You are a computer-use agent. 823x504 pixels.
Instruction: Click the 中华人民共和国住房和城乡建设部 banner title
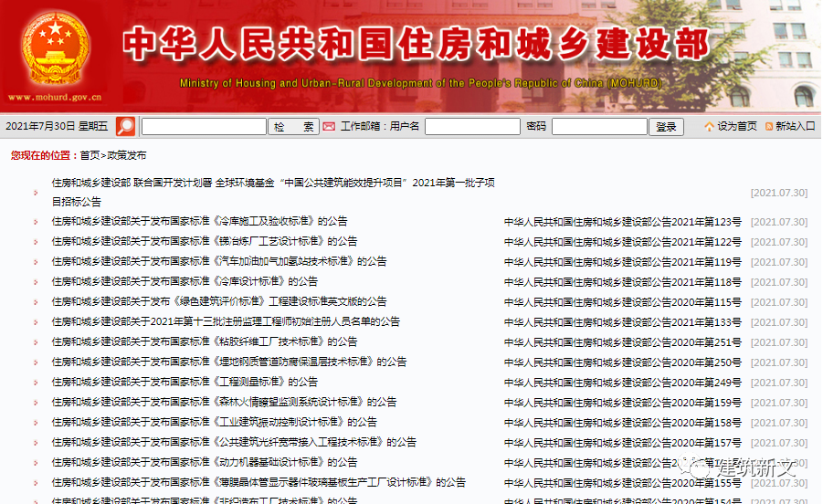[x=417, y=44]
